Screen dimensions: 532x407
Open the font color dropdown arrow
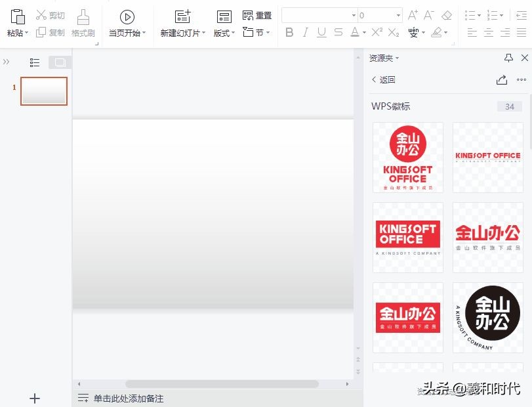[364, 33]
